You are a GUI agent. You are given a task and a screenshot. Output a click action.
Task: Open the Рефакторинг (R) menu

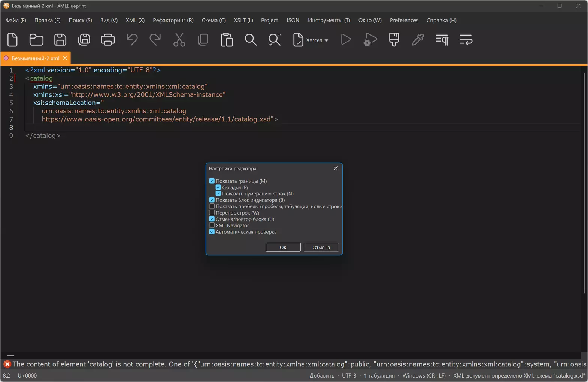coord(173,20)
